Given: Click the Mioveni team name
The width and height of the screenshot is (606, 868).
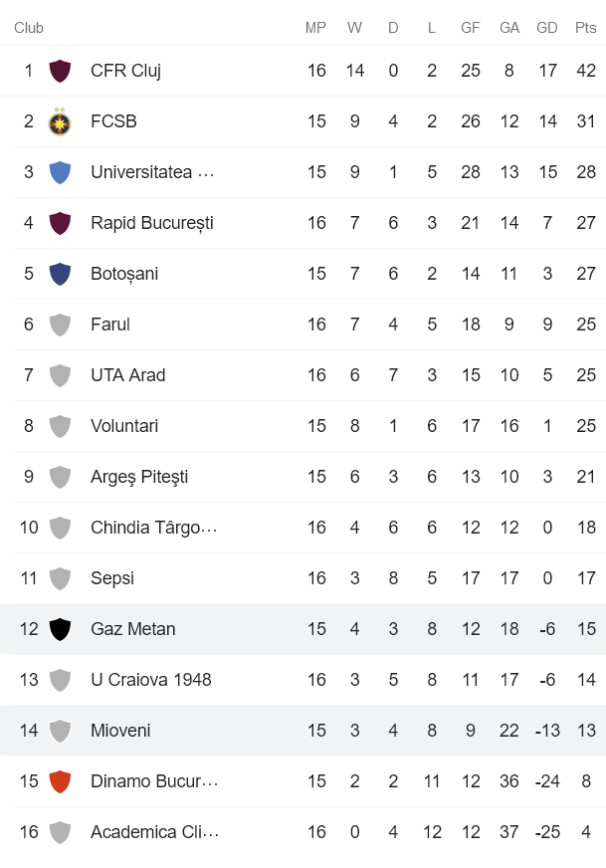Looking at the screenshot, I should pyautogui.click(x=120, y=731).
